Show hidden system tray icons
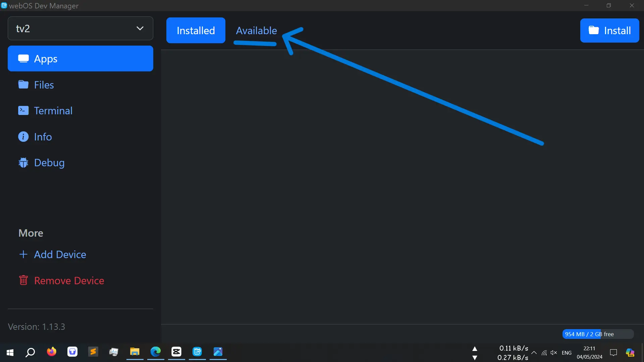644x362 pixels. [534, 353]
